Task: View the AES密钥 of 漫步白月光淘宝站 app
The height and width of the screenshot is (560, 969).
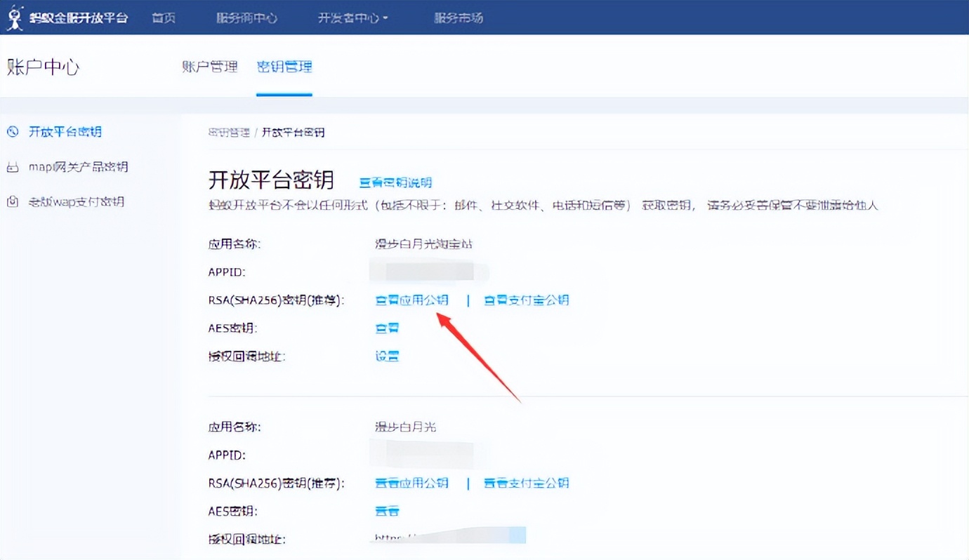Action: pyautogui.click(x=387, y=328)
